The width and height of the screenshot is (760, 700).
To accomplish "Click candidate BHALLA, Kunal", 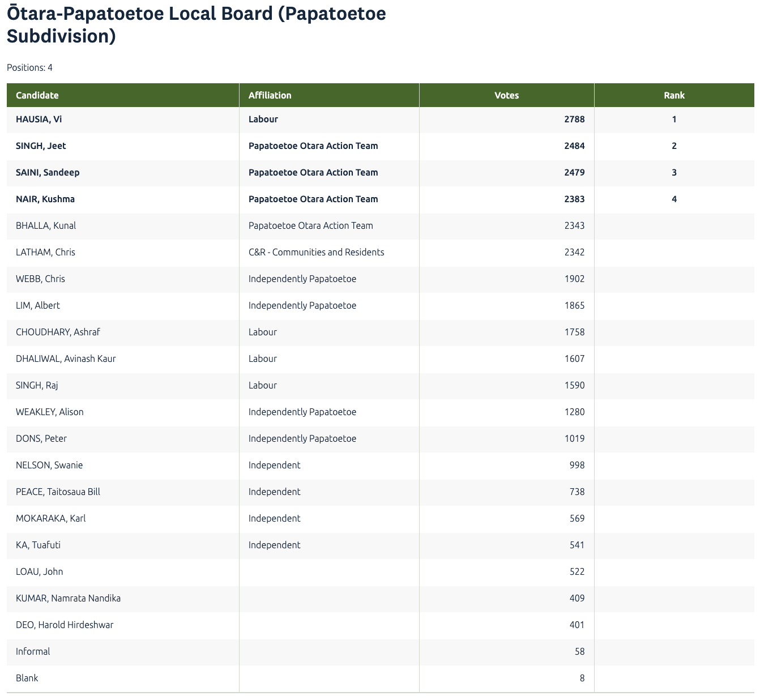I will [x=46, y=226].
